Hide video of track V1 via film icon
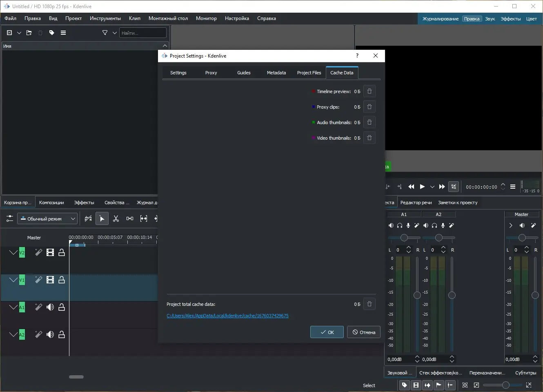 (50, 280)
